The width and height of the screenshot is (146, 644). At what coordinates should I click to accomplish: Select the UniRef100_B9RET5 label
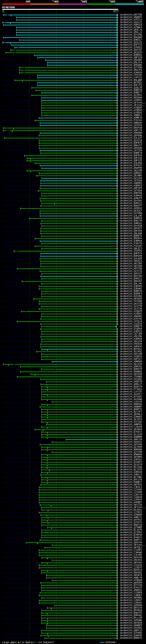pos(131,326)
